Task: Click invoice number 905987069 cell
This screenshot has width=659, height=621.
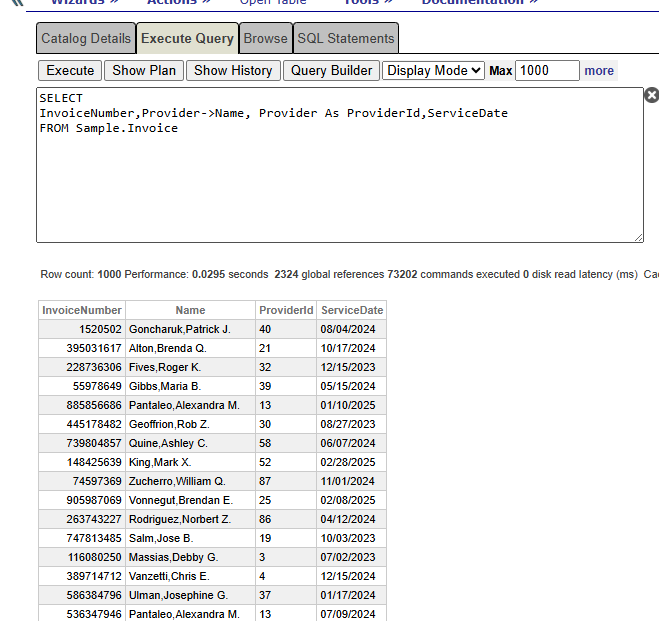Action: tap(82, 500)
